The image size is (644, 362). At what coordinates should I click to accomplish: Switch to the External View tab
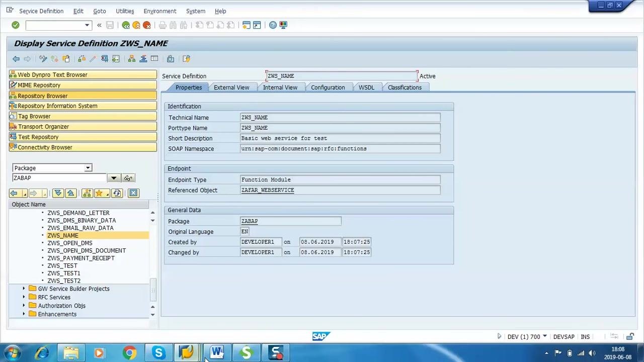231,87
